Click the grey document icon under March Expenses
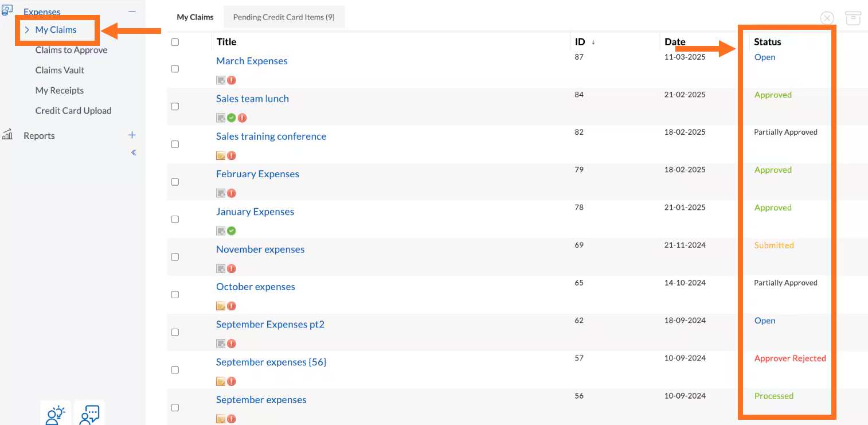Image resolution: width=868 pixels, height=425 pixels. pyautogui.click(x=221, y=80)
